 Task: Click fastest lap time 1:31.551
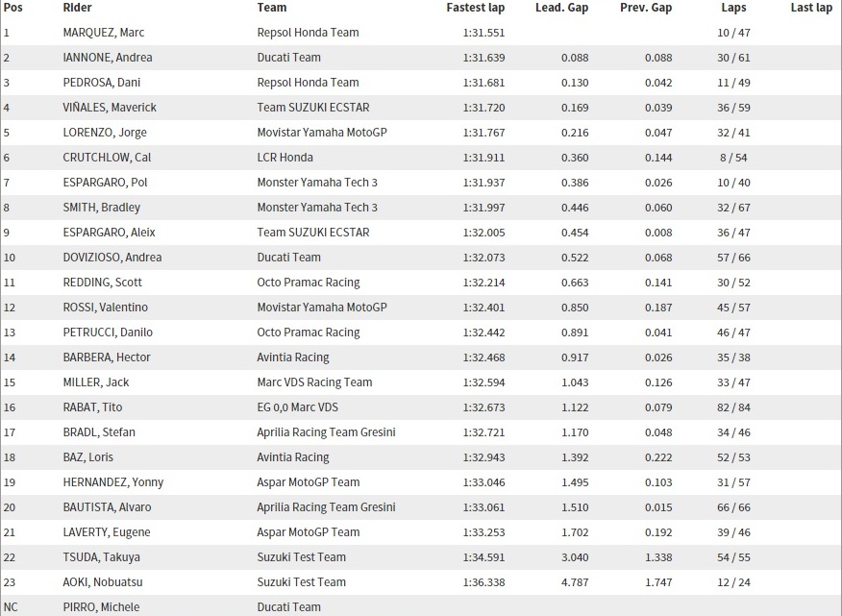click(482, 33)
